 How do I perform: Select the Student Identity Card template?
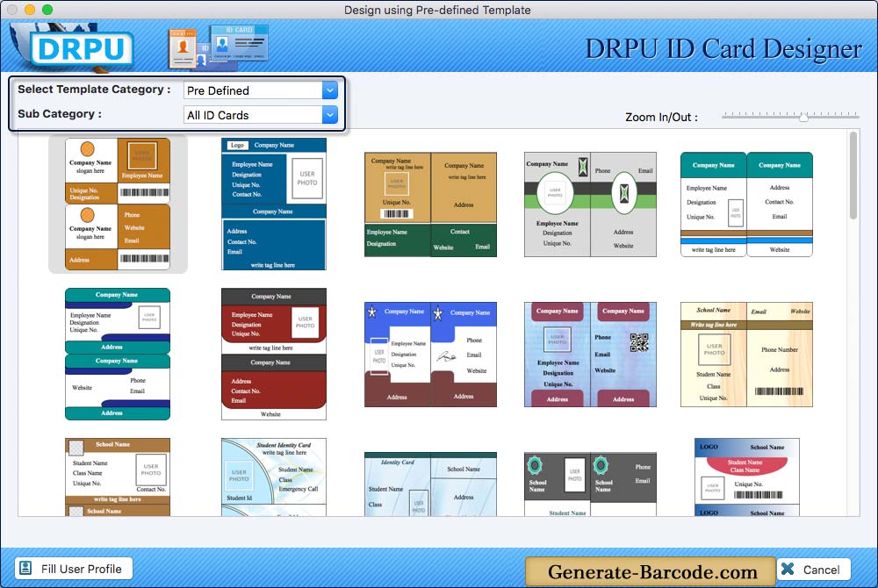click(273, 477)
